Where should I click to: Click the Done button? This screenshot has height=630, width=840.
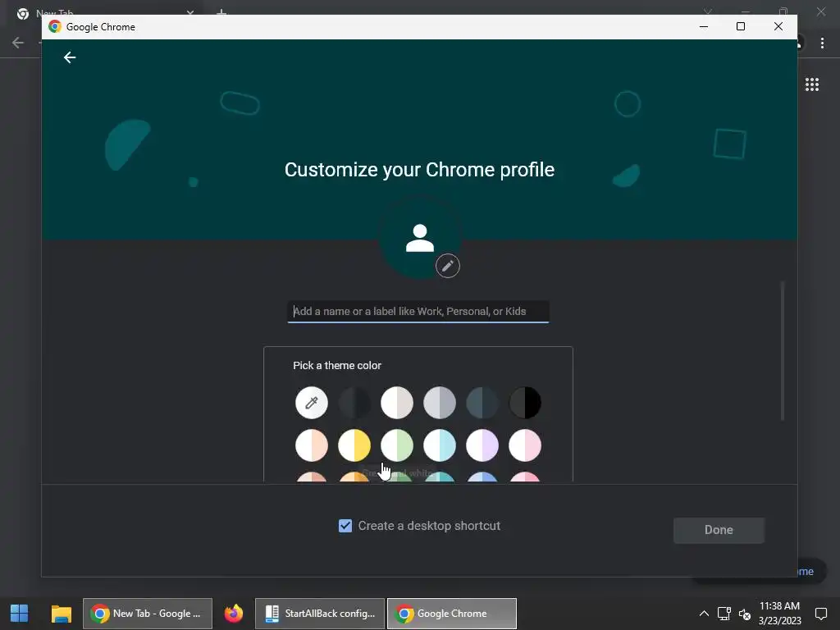[x=719, y=530]
